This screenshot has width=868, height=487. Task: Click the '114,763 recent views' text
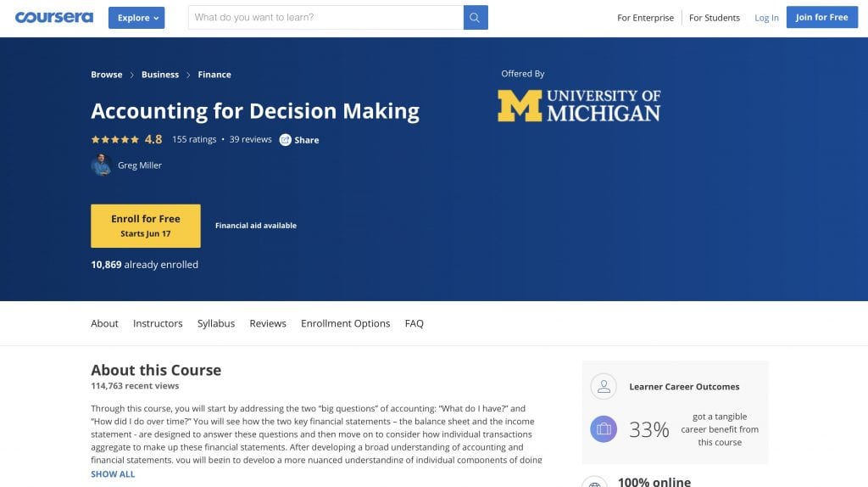pyautogui.click(x=135, y=385)
